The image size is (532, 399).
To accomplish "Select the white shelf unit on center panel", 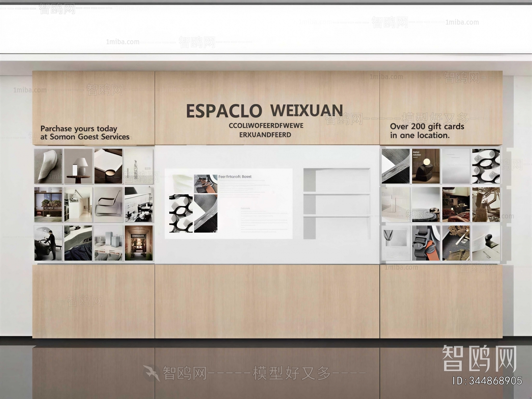I will (337, 203).
